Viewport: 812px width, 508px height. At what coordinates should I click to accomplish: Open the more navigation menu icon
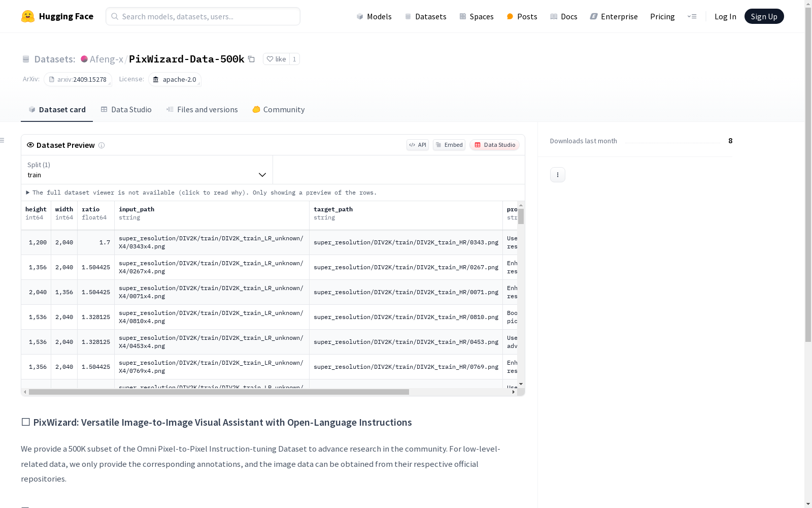coord(692,16)
